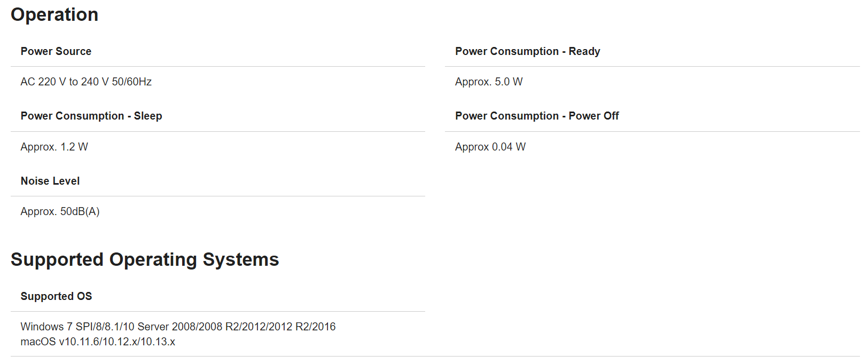The height and width of the screenshot is (364, 868).
Task: Click the Supported OS label
Action: tap(56, 296)
